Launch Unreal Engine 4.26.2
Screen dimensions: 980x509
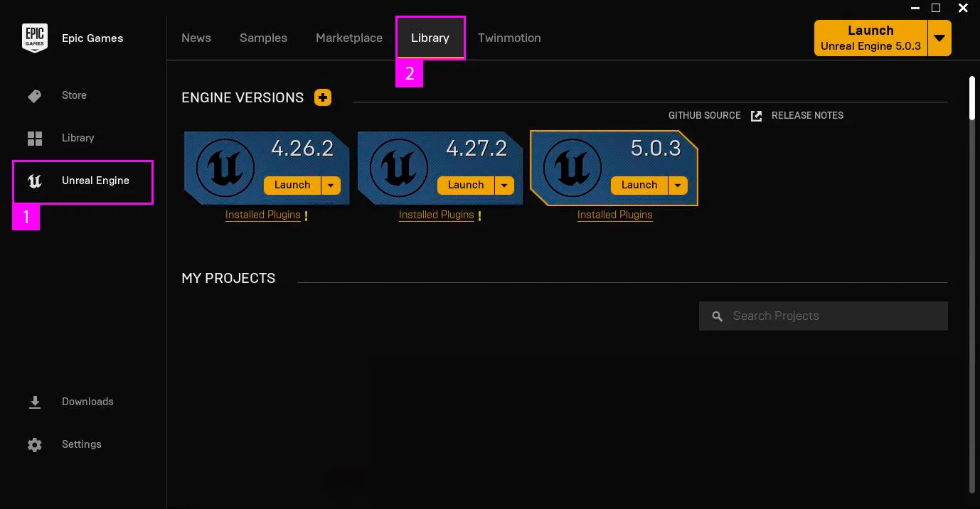click(x=292, y=186)
